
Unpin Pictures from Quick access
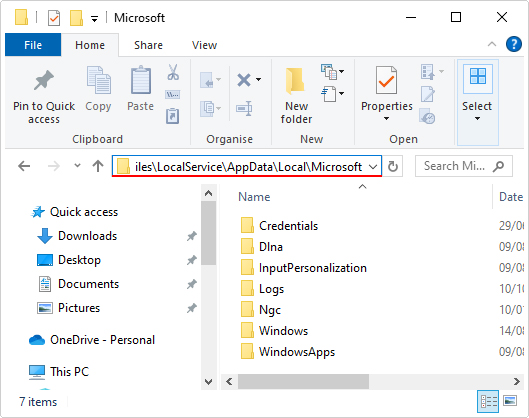(192, 308)
